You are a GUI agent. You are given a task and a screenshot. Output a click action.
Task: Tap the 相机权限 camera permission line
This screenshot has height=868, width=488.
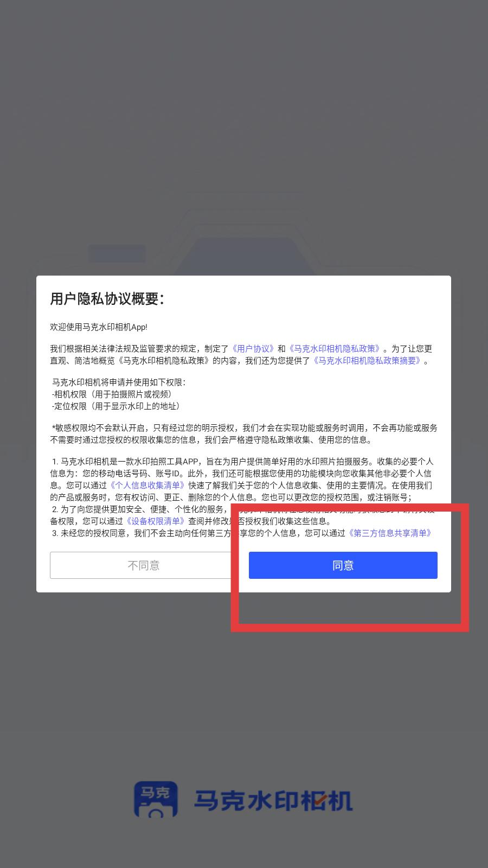(112, 394)
